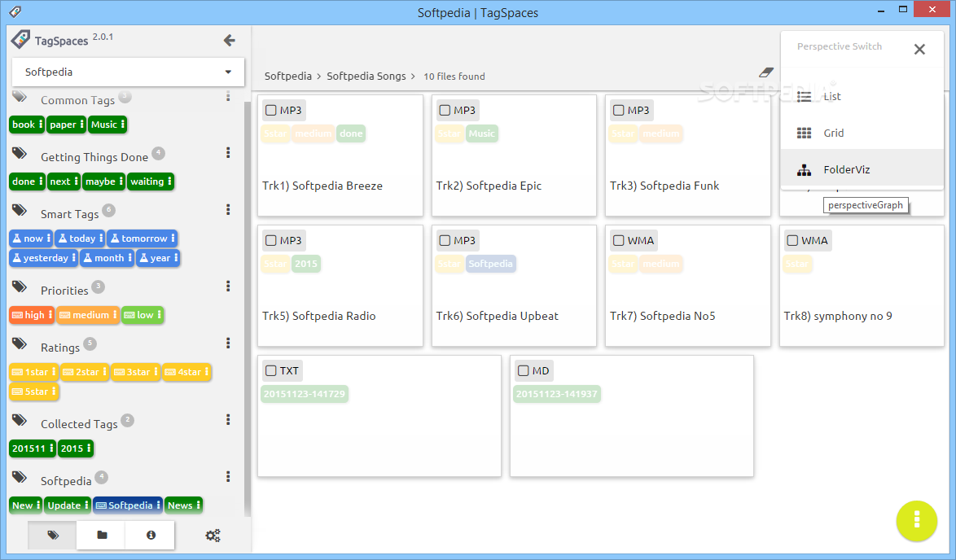Screen dimensions: 956x560
Task: Toggle the Ratings group tag icon
Action: 20,343
